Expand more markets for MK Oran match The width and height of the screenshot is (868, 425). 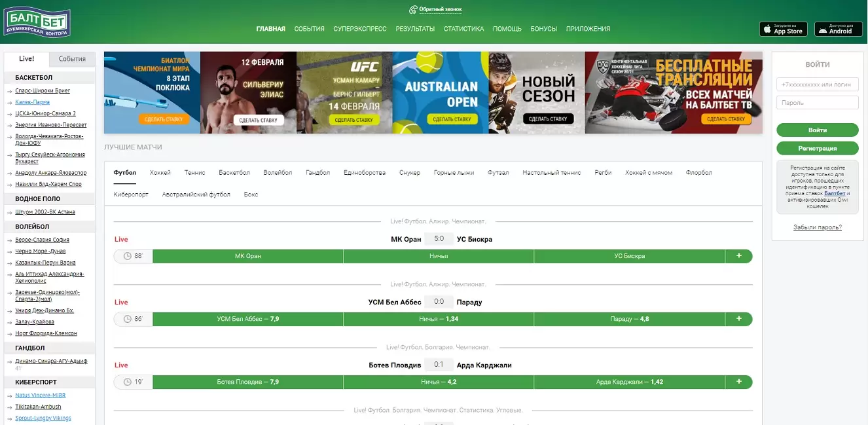coord(739,256)
